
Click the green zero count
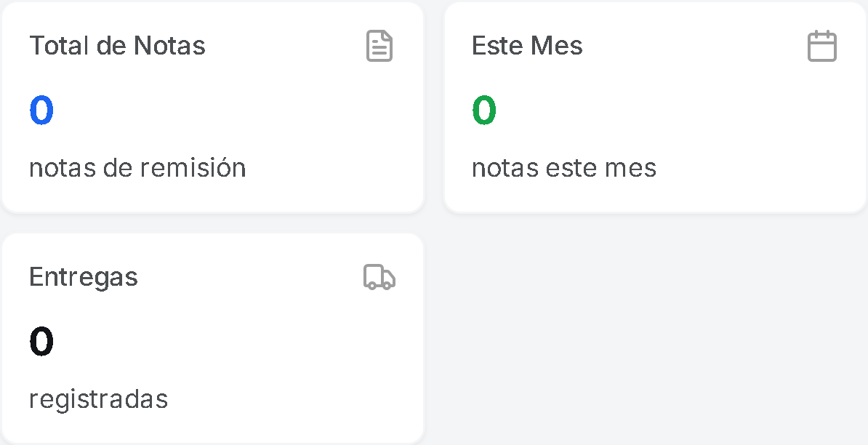point(484,111)
